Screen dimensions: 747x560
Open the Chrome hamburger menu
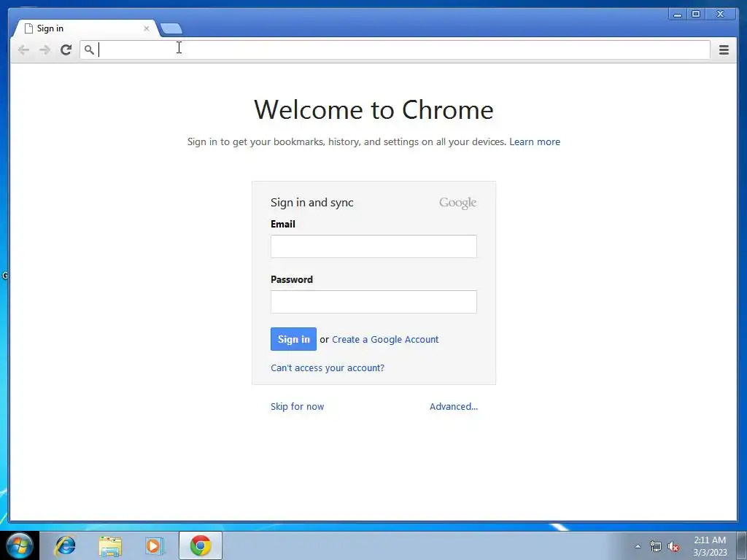[724, 50]
